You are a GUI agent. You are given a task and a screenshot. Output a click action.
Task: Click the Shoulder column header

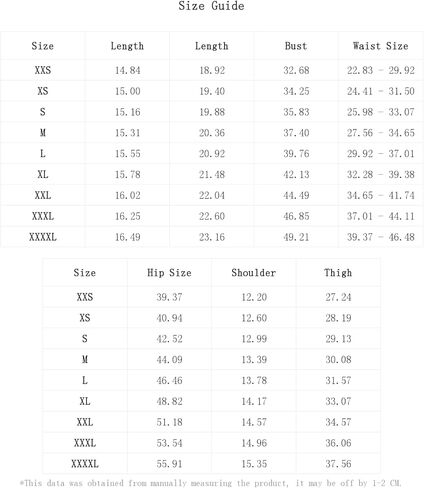pos(254,273)
